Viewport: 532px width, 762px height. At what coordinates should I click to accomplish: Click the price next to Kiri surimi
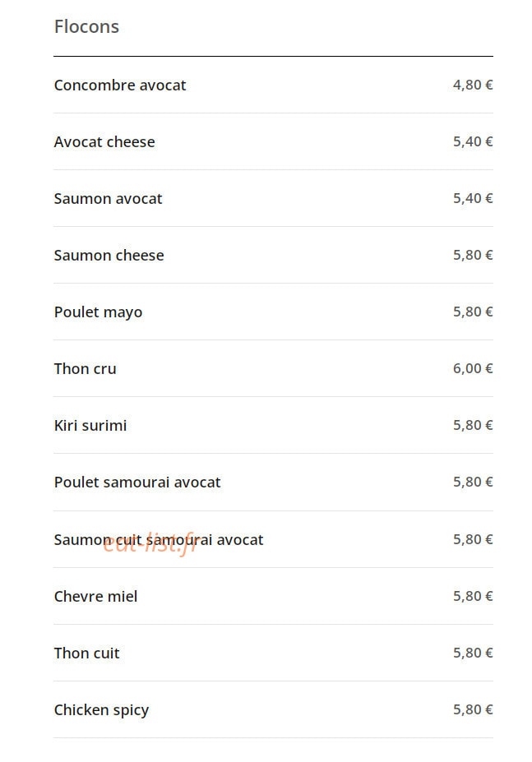473,426
